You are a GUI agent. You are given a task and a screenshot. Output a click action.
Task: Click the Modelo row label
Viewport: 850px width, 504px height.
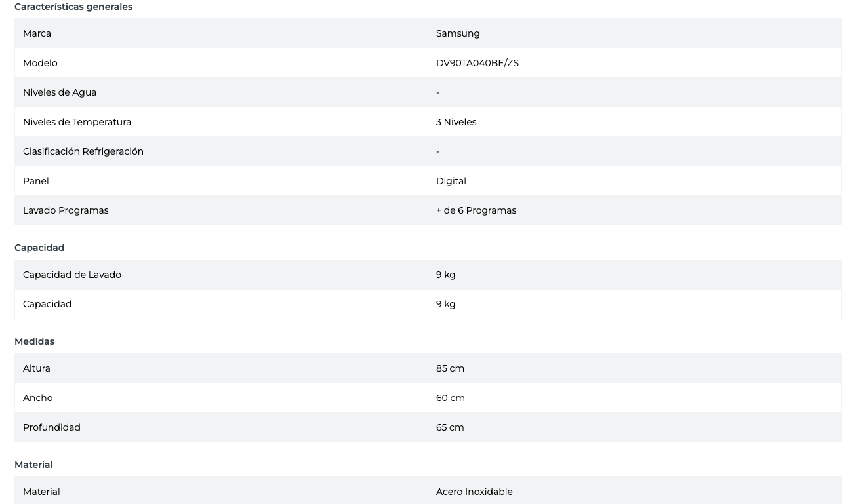pyautogui.click(x=40, y=63)
